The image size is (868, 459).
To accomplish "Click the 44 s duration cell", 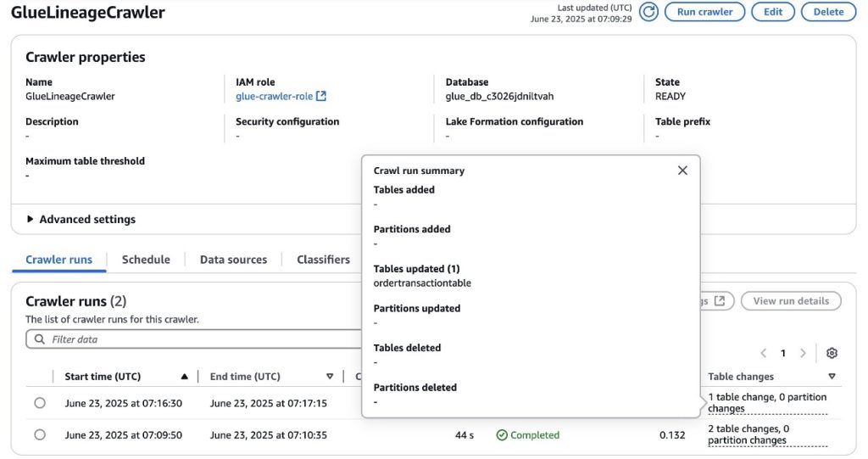I will [x=465, y=435].
